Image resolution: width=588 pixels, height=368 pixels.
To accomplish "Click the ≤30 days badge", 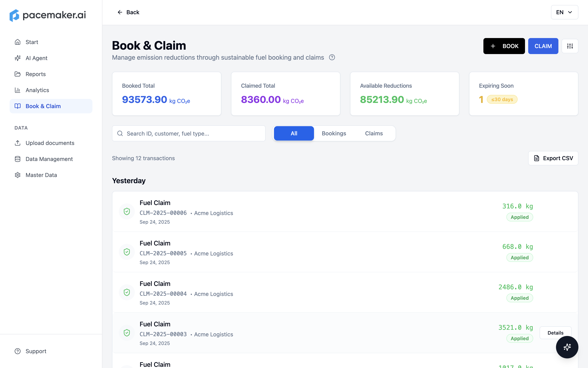I will pos(502,99).
